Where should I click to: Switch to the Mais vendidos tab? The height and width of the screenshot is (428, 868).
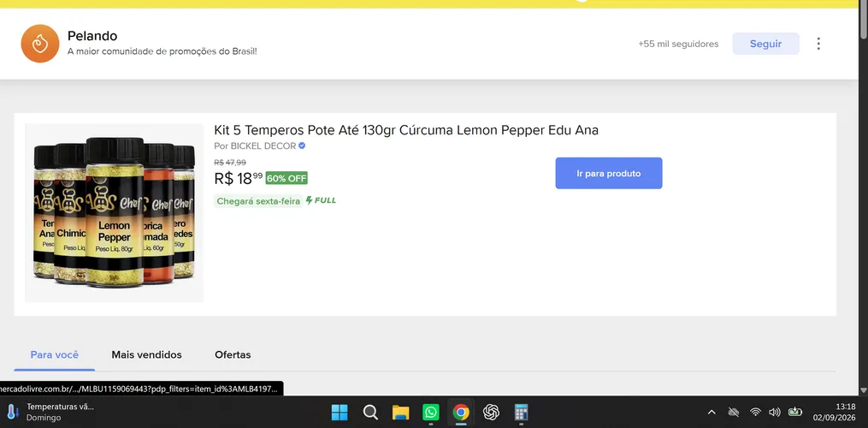point(146,355)
